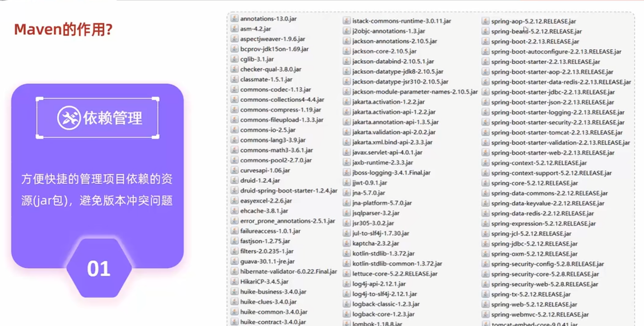Click the jar icon beside guava-30.1.1-jre.jar
Image resolution: width=644 pixels, height=326 pixels.
coord(235,261)
